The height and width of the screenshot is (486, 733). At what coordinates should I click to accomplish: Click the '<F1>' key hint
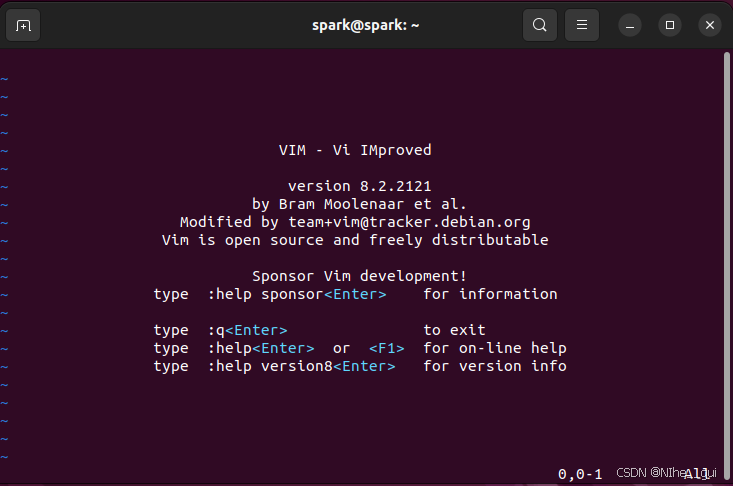[387, 348]
